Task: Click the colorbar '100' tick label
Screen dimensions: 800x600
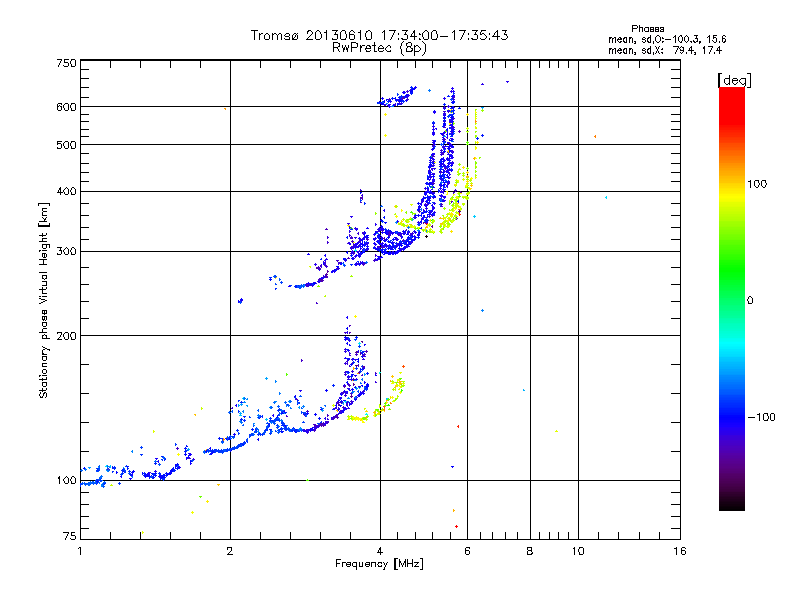Action: click(x=757, y=184)
